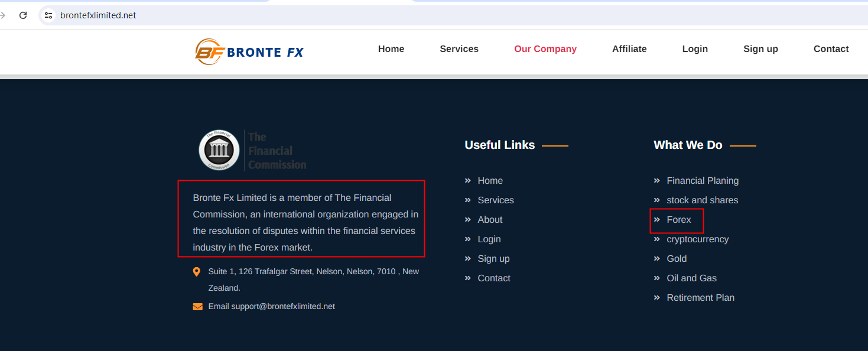
Task: Open the stock and shares link
Action: click(703, 200)
